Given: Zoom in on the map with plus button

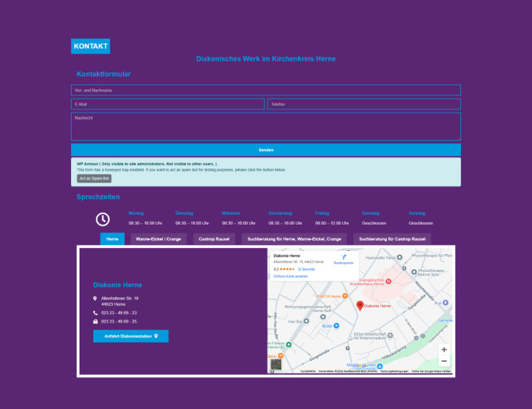Looking at the screenshot, I should coord(444,350).
